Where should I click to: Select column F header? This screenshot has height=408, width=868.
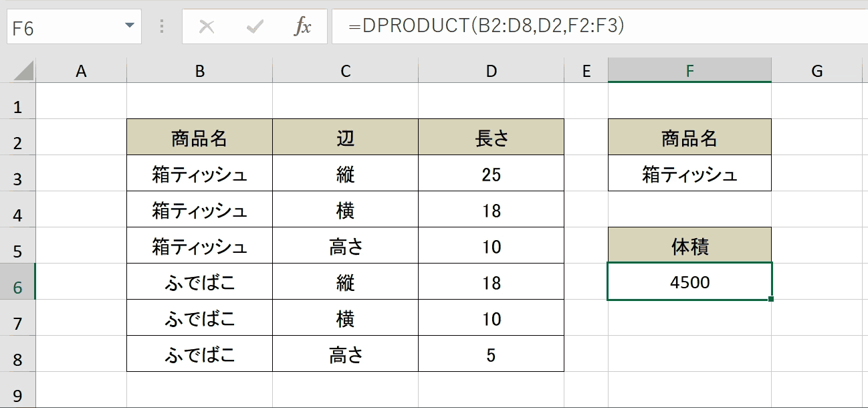[x=689, y=71]
